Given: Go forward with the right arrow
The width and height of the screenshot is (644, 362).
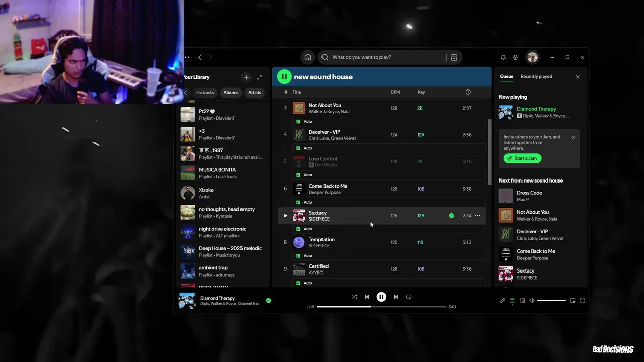Looking at the screenshot, I should coord(210,57).
